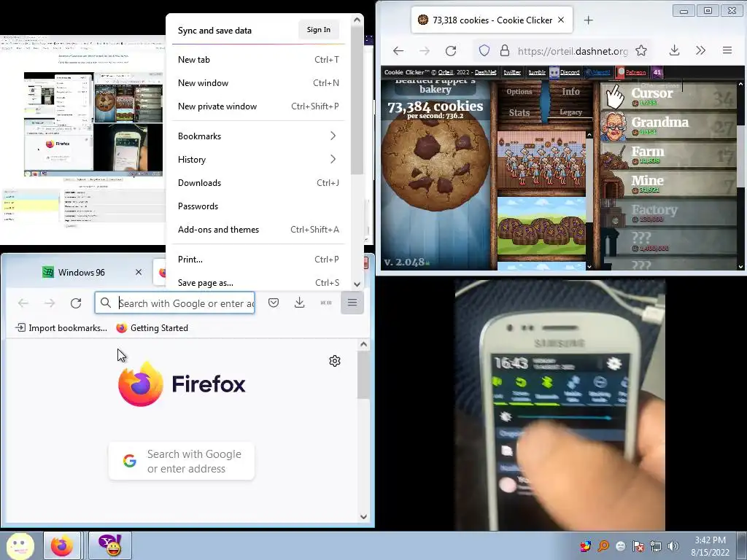The image size is (747, 560).
Task: Click the colorful flower tray icon
Action: [586, 546]
